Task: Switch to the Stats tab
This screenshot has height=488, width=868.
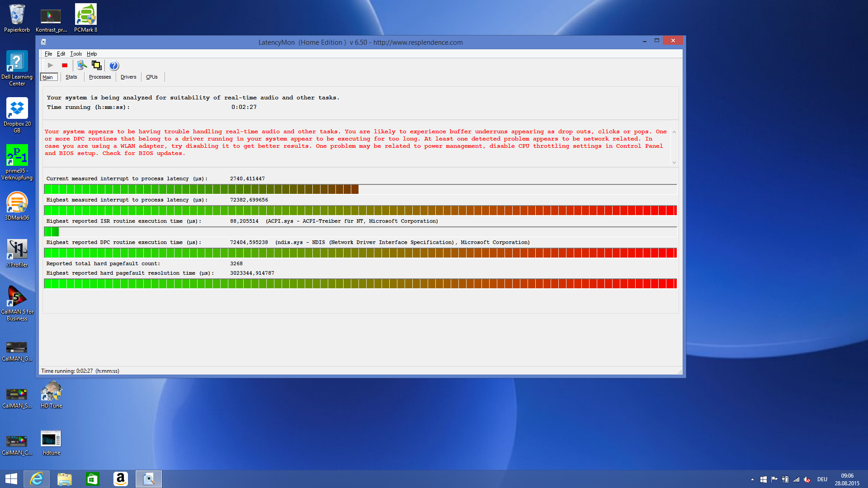Action: click(x=71, y=77)
